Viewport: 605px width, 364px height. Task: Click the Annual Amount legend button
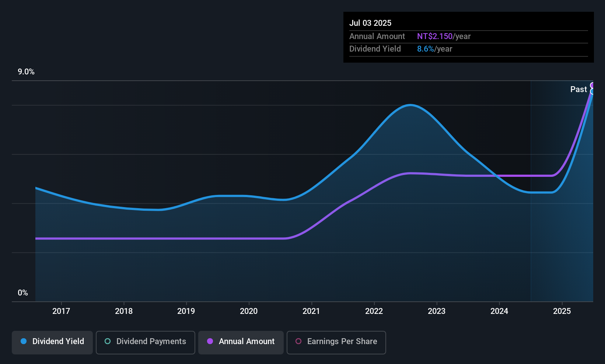point(241,342)
